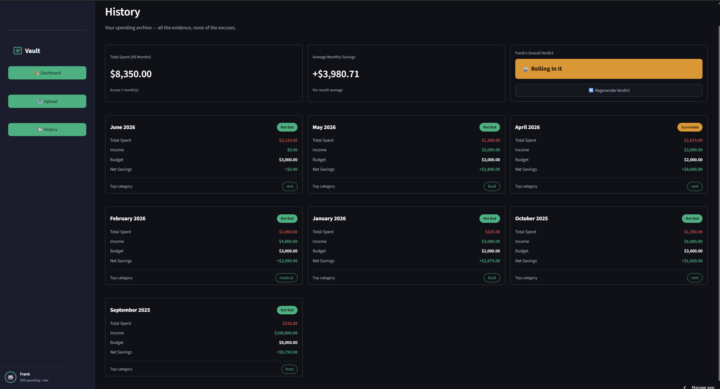The width and height of the screenshot is (720, 389).
Task: Open the Dashboard page from sidebar
Action: click(47, 73)
